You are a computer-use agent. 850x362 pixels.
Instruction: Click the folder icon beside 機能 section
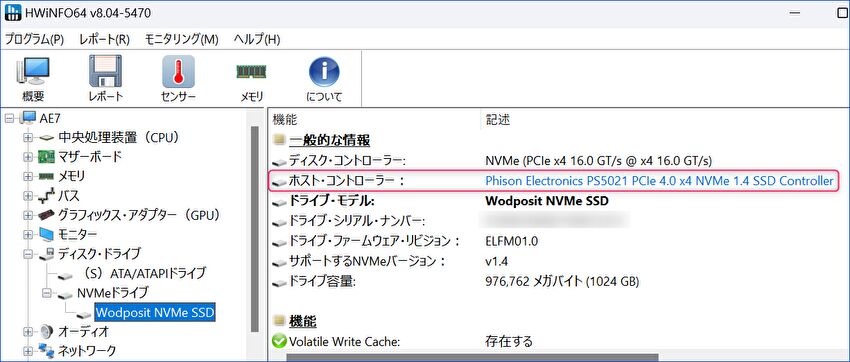(279, 321)
